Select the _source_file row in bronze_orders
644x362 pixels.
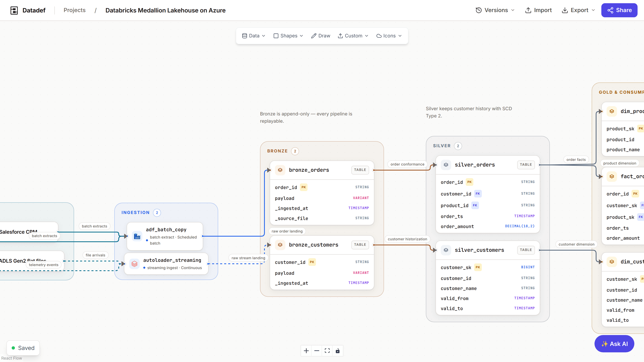322,218
